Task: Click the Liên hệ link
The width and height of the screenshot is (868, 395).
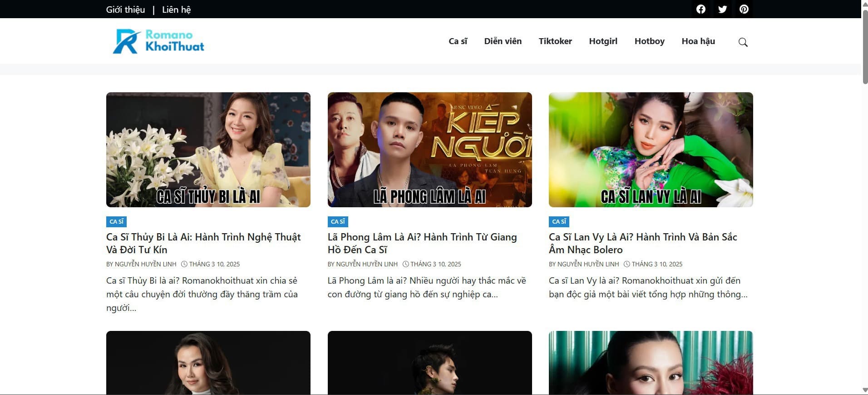Action: point(176,10)
